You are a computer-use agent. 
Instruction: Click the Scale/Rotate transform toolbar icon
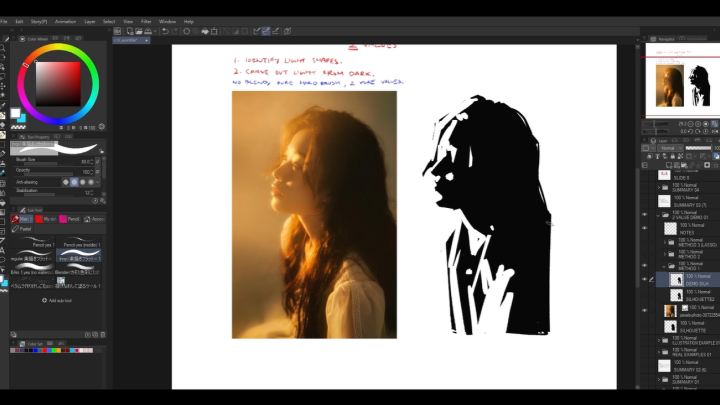214,31
